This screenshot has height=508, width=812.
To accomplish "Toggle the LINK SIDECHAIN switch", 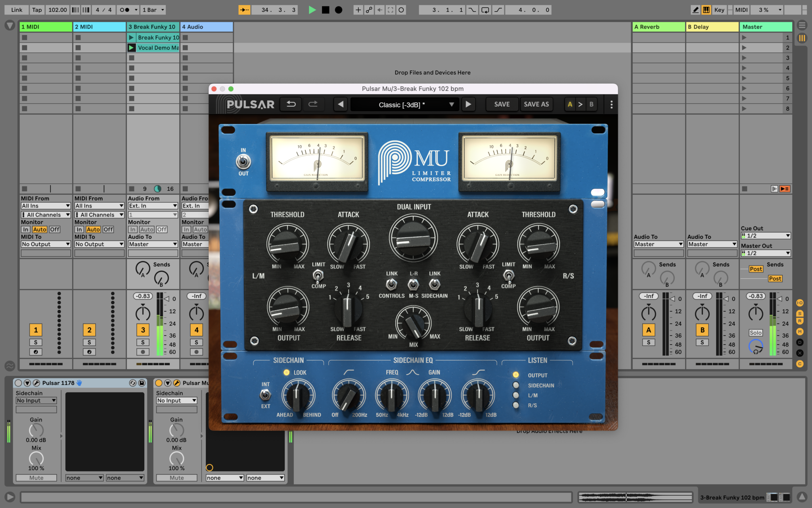I will (x=435, y=284).
